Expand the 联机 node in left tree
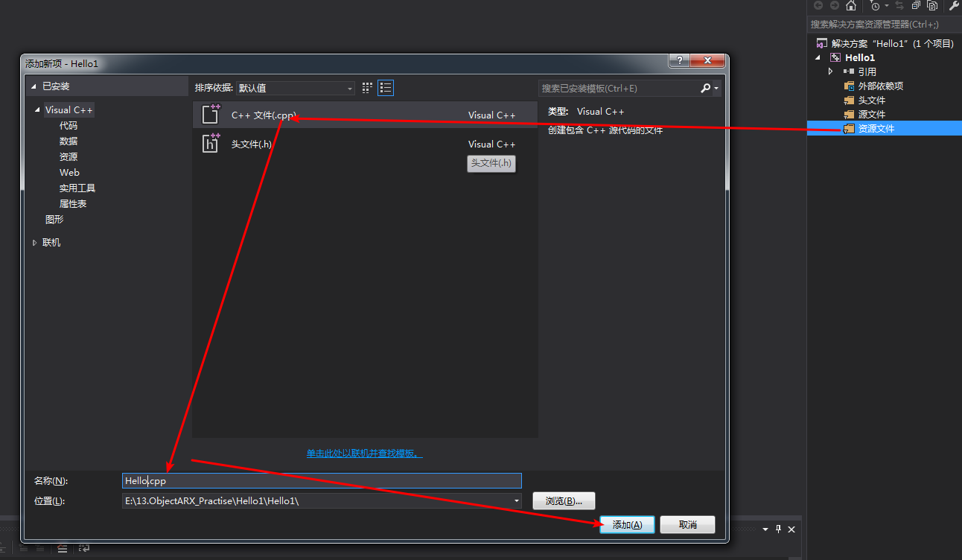Image resolution: width=962 pixels, height=560 pixels. tap(34, 243)
